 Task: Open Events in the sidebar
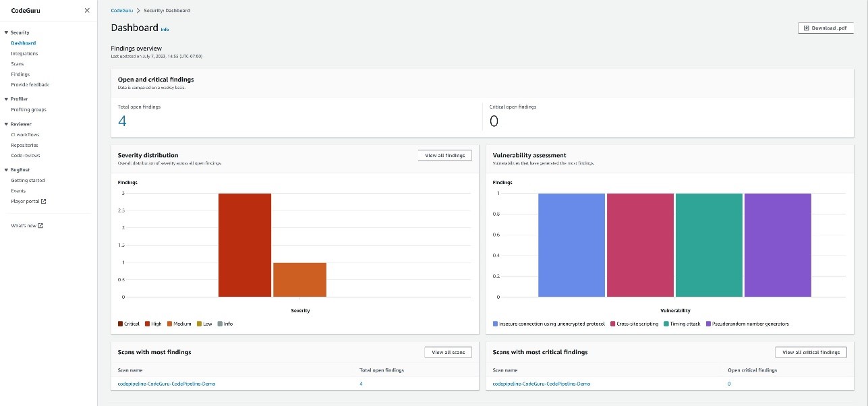(18, 191)
